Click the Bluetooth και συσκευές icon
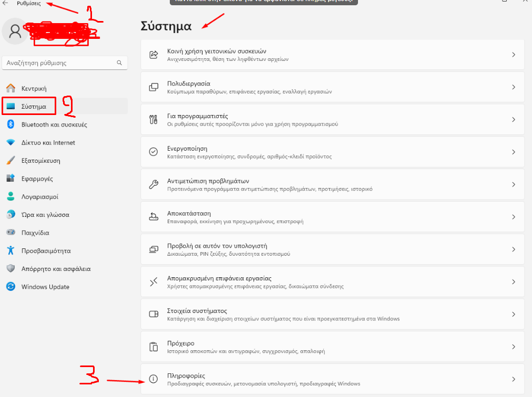Viewport: 532px width, 397px height. (11, 124)
